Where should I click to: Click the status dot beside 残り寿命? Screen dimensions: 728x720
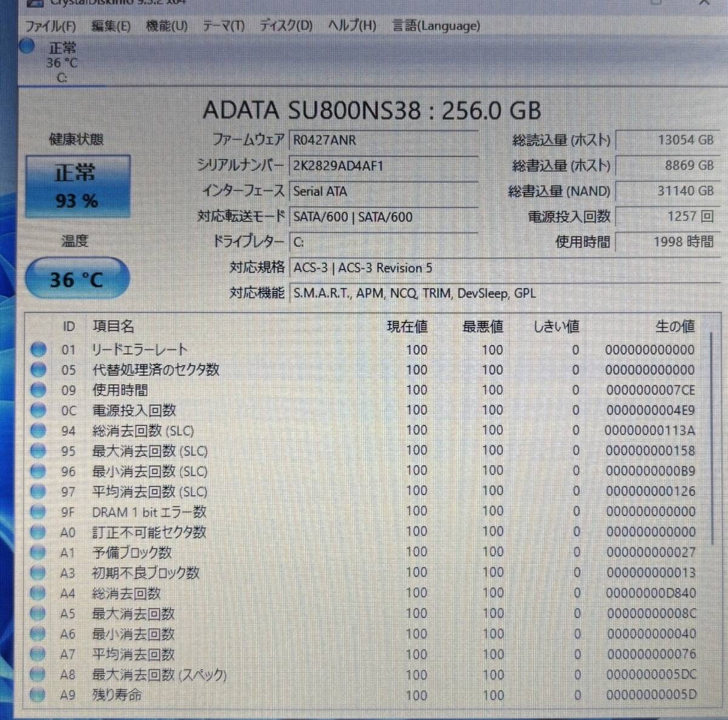[x=38, y=695]
